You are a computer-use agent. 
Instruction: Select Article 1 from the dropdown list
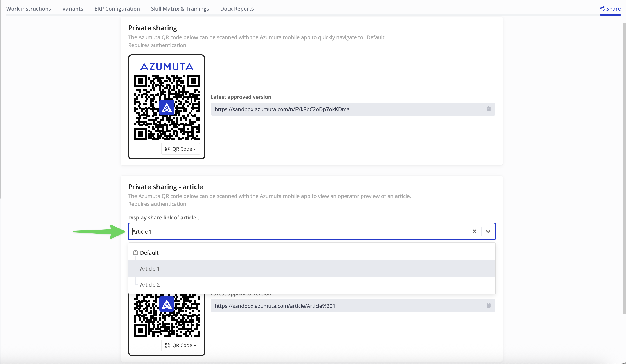pyautogui.click(x=311, y=268)
